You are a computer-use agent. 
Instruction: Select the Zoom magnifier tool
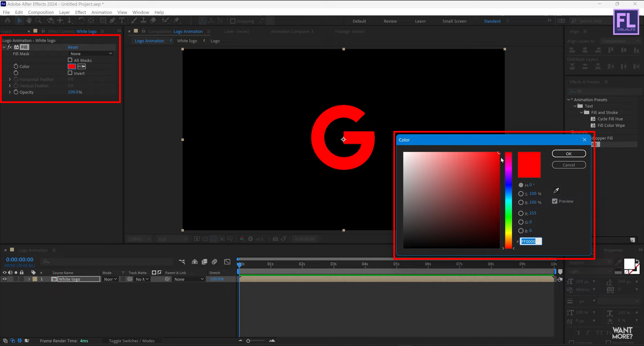(39, 21)
